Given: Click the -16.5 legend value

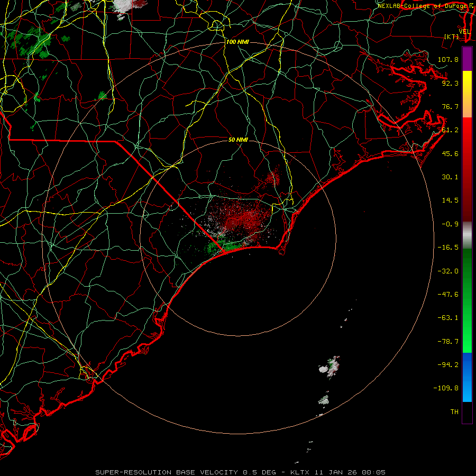Looking at the screenshot, I should (x=448, y=248).
